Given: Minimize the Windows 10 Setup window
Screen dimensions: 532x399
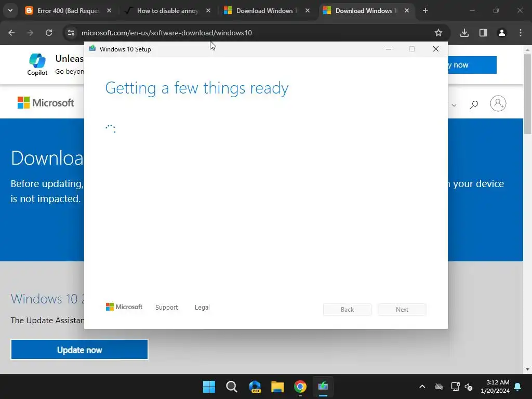Looking at the screenshot, I should click(389, 49).
